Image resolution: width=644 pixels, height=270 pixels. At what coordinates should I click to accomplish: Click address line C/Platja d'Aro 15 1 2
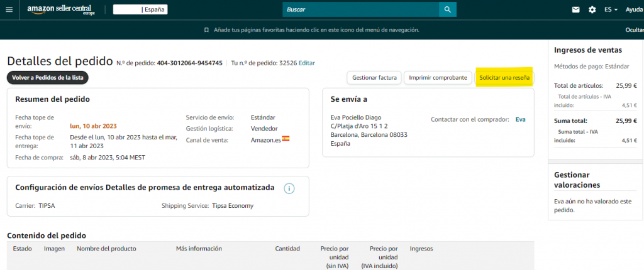pos(359,126)
